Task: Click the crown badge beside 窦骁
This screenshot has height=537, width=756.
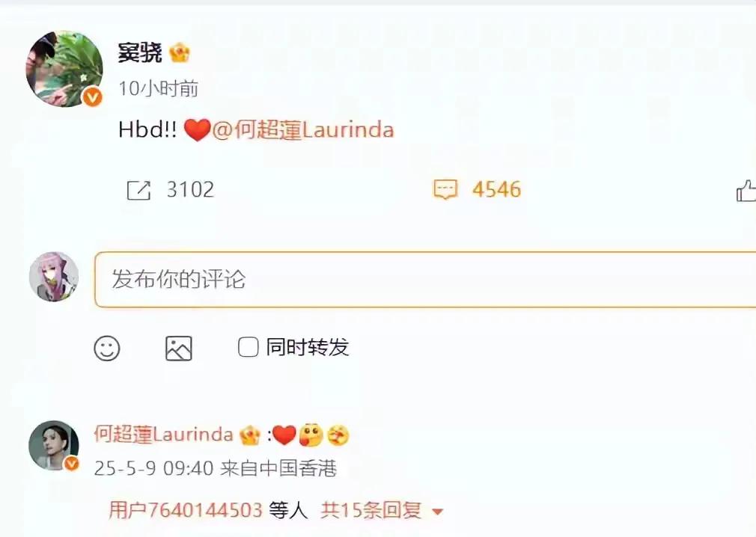Action: (180, 52)
